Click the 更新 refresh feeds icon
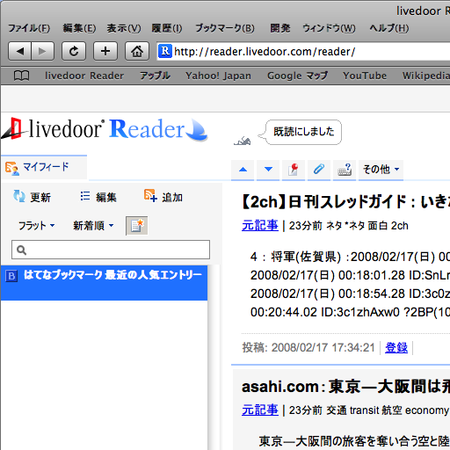 (19, 196)
